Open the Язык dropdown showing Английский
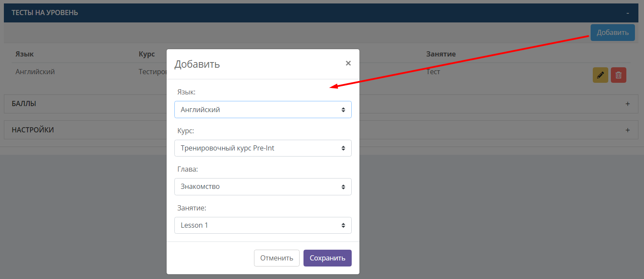This screenshot has height=279, width=644. [263, 110]
